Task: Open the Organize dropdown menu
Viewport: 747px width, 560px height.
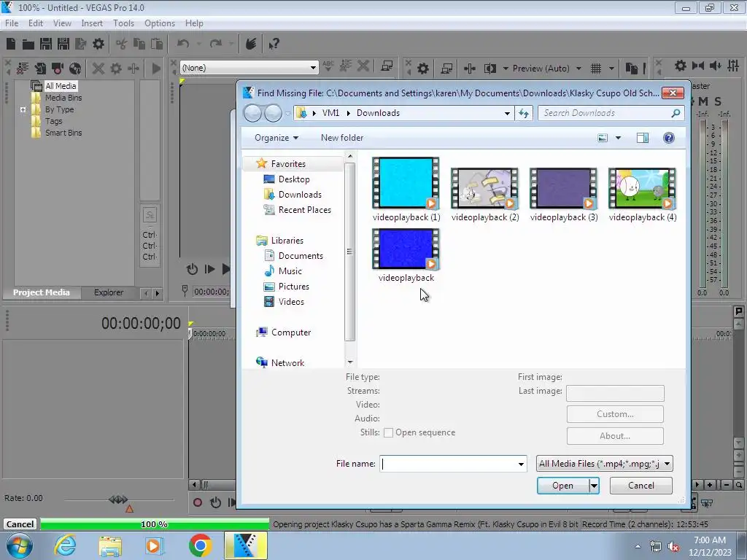Action: pos(276,138)
